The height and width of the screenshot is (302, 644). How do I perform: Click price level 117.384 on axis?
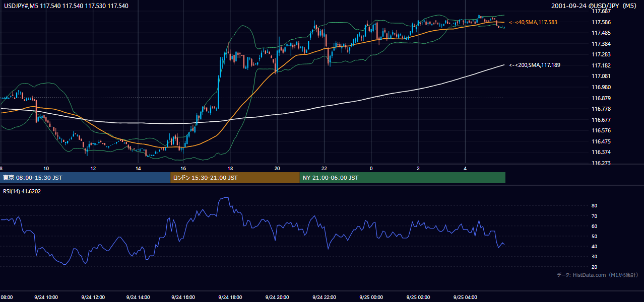click(x=600, y=44)
